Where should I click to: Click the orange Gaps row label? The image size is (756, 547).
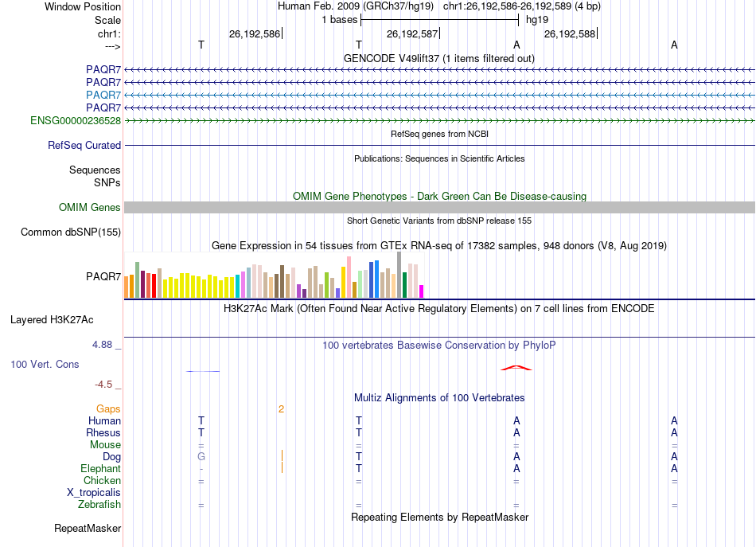[x=108, y=409]
